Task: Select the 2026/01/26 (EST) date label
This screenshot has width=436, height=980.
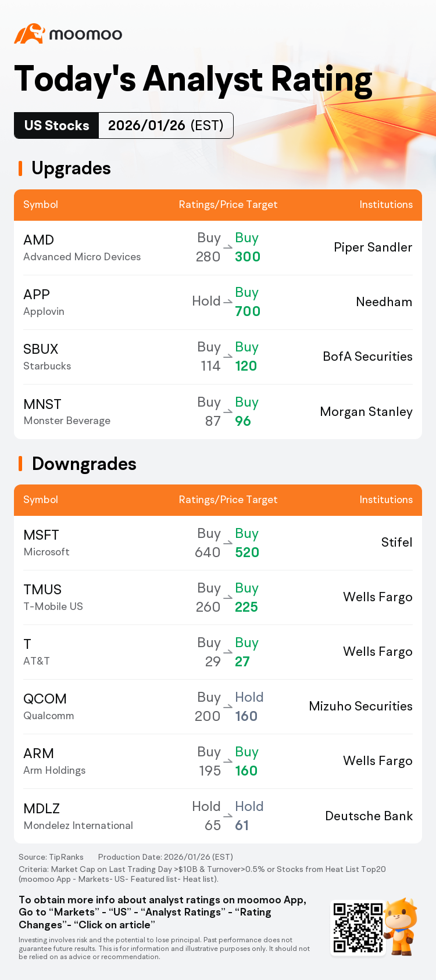Action: (x=166, y=125)
